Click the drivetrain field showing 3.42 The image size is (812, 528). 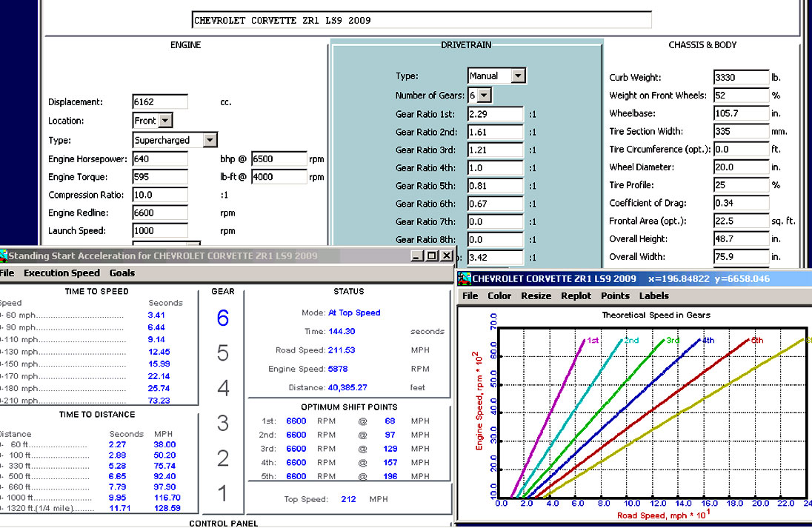coord(495,257)
